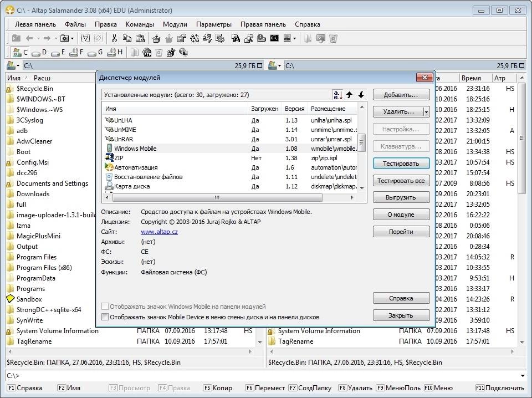Viewport: 532px width, 398px height.
Task: Launch the command shell icon
Action: click(x=274, y=38)
